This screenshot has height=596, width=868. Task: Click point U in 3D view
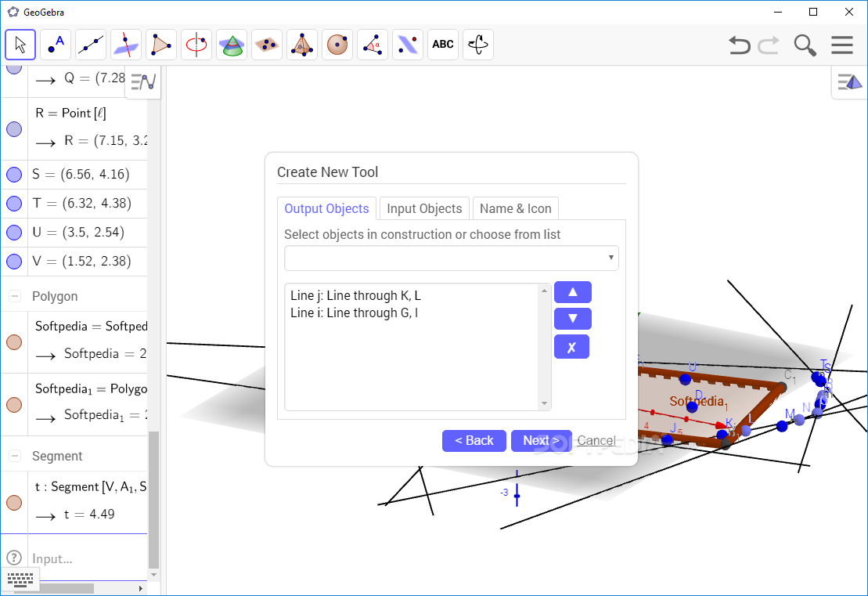click(x=686, y=379)
